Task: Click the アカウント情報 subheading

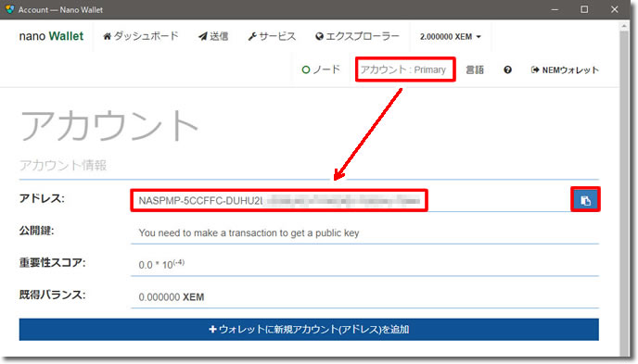Action: 63,166
